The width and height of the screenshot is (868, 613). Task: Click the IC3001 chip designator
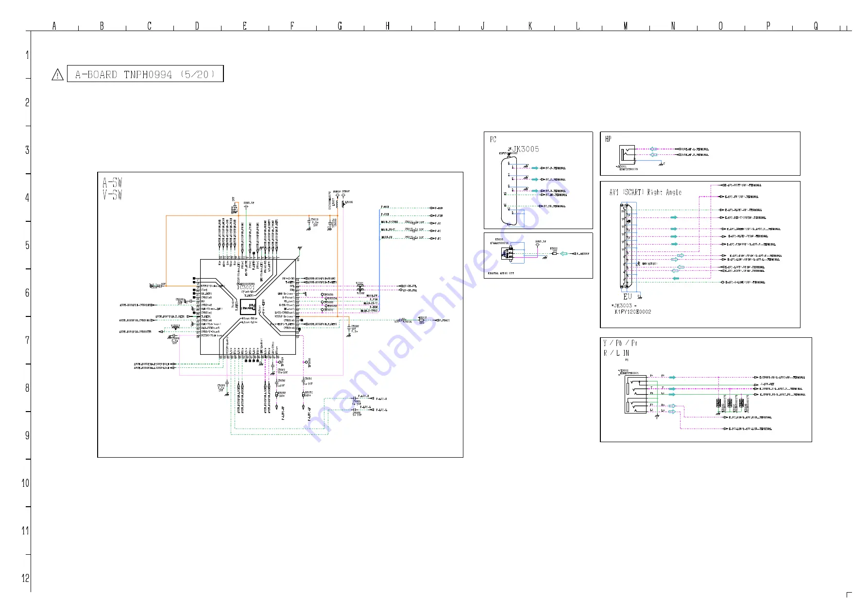246,287
